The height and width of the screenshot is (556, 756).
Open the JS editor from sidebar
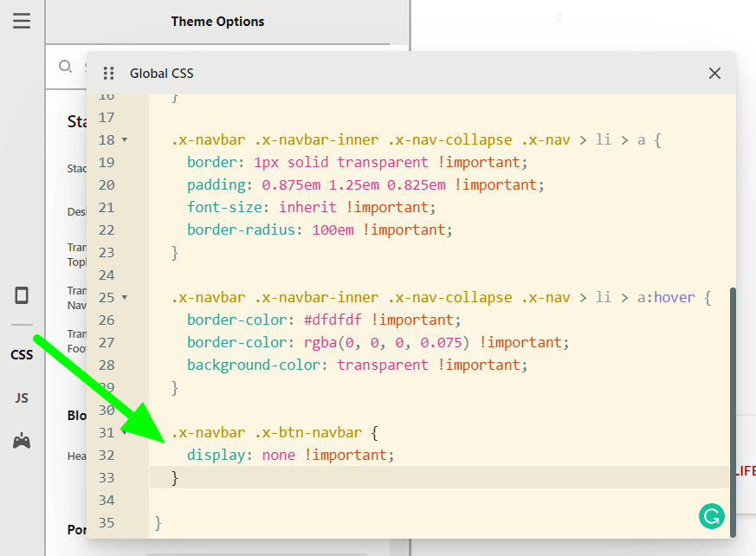coord(22,398)
